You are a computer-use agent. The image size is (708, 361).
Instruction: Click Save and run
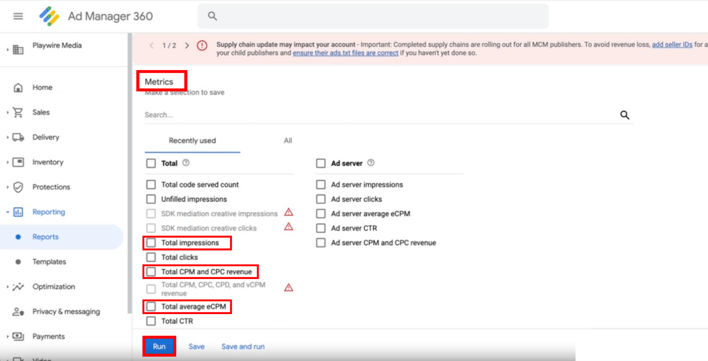coord(243,347)
